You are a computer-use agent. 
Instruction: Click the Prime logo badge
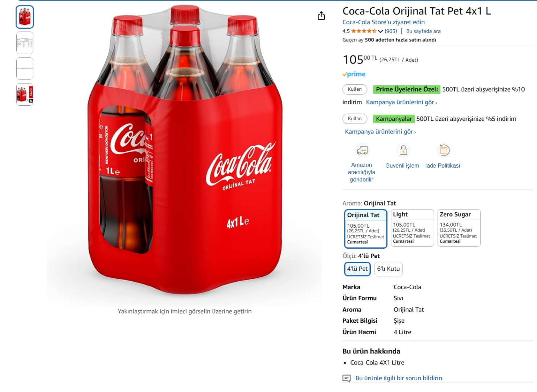pyautogui.click(x=354, y=74)
